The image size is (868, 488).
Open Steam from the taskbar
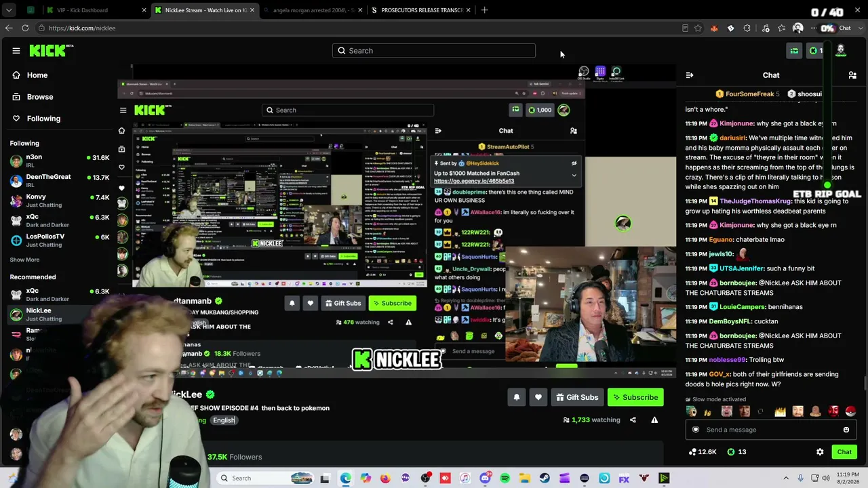[545, 479]
